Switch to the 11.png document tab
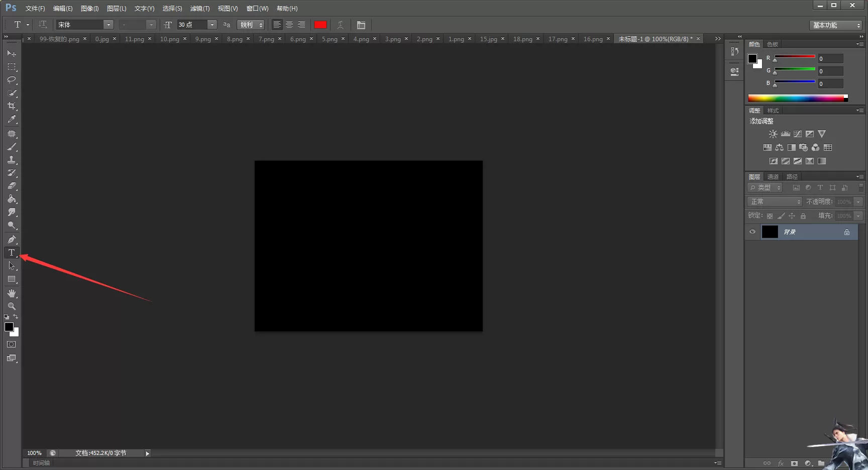 (134, 39)
